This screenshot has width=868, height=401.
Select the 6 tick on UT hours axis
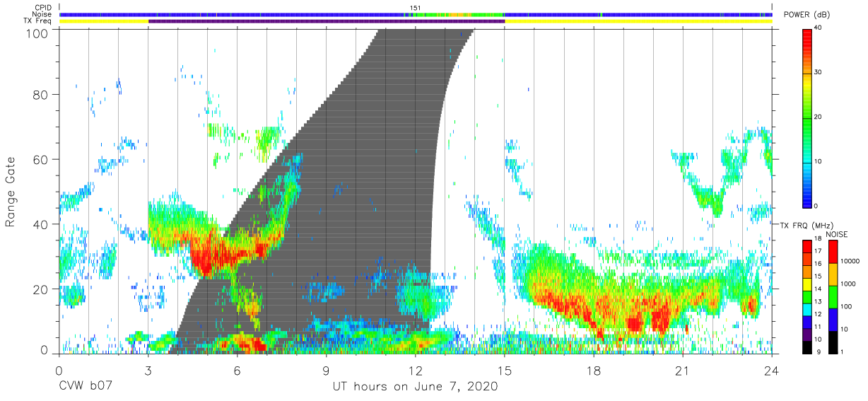pos(237,369)
